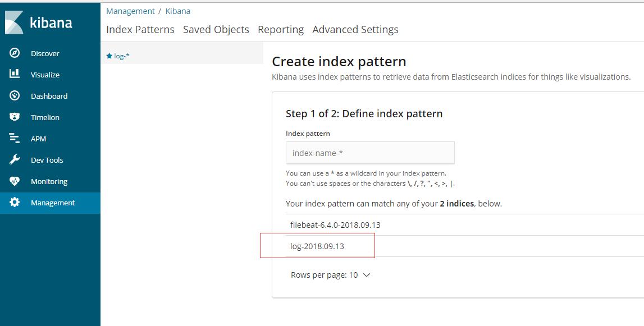
Task: Click the '2 indices' bold text
Action: pos(456,204)
